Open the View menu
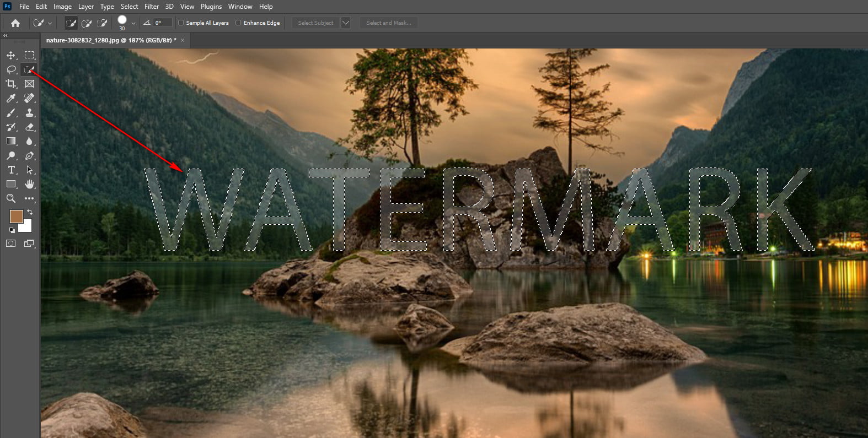868x438 pixels. (187, 7)
